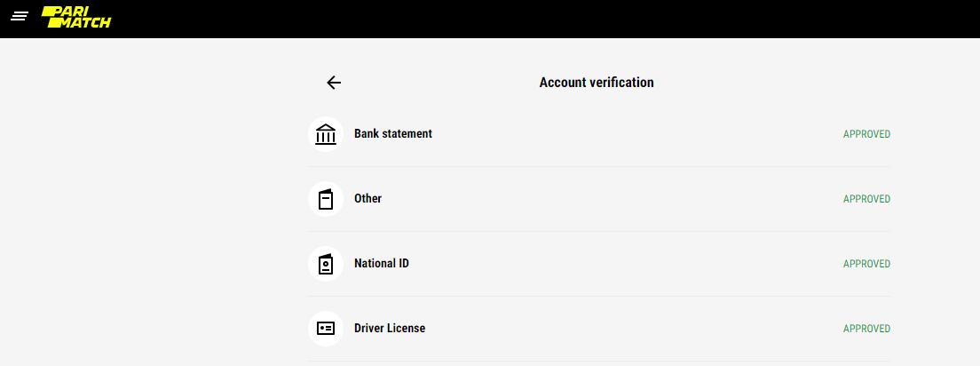The width and height of the screenshot is (980, 366).
Task: Click the Parimatch logo
Action: tap(76, 18)
